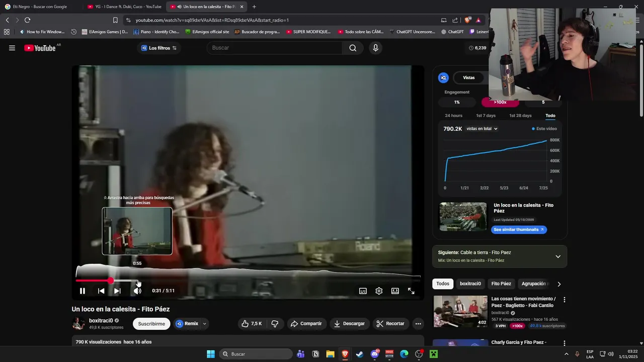Open See similar thumbnails link
This screenshot has height=362, width=644.
[x=519, y=230]
